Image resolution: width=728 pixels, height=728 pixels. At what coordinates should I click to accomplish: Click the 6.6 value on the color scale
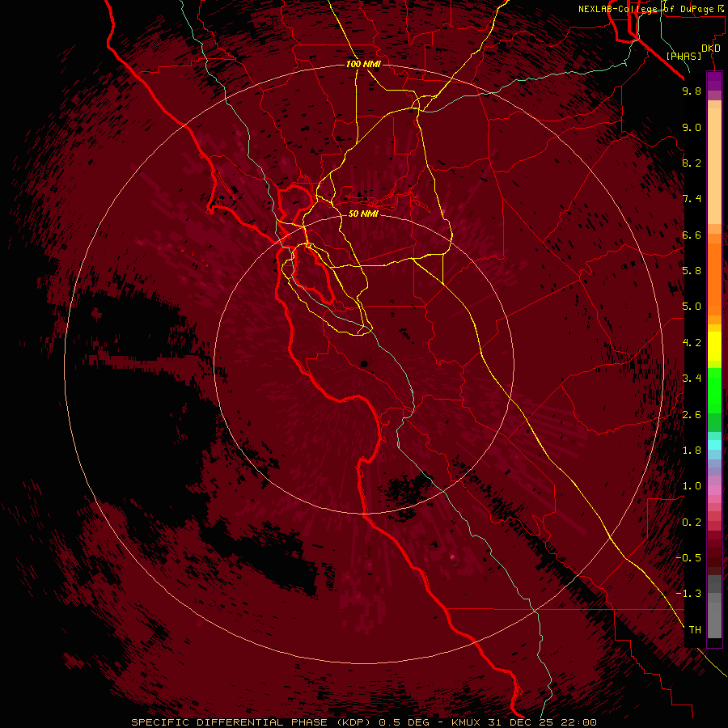(692, 235)
